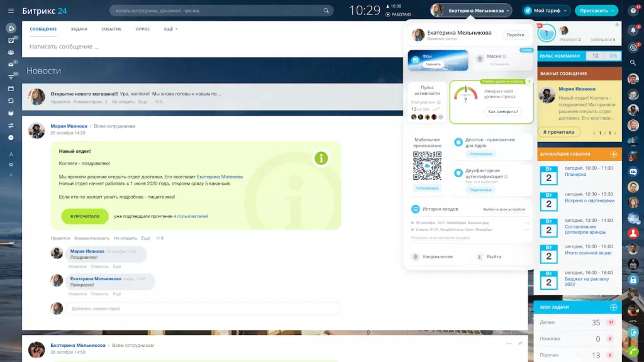Click the settings gear in left sidebar
Viewport: 644px width, 362px height.
click(11, 164)
